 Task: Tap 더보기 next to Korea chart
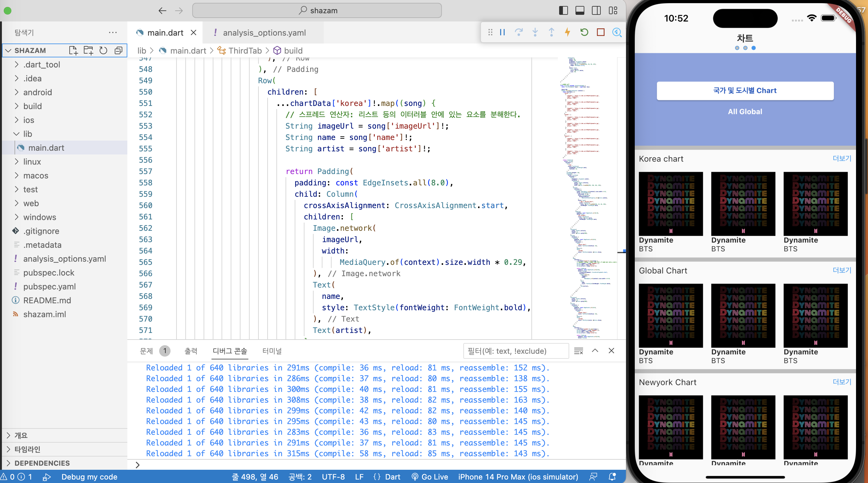pyautogui.click(x=842, y=158)
